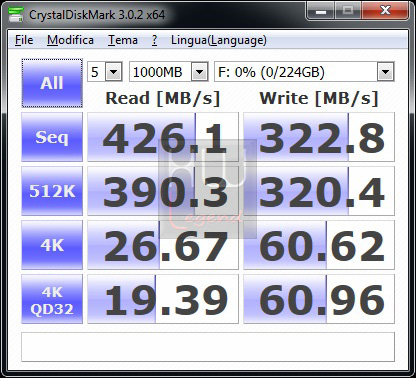The height and width of the screenshot is (378, 416).
Task: Open the Modifica menu
Action: pyautogui.click(x=70, y=40)
